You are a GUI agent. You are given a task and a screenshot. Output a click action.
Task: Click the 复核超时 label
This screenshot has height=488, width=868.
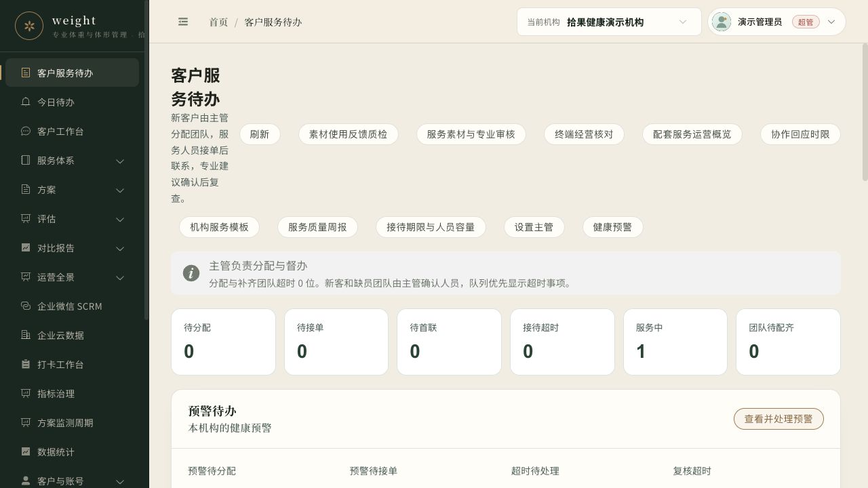[692, 471]
